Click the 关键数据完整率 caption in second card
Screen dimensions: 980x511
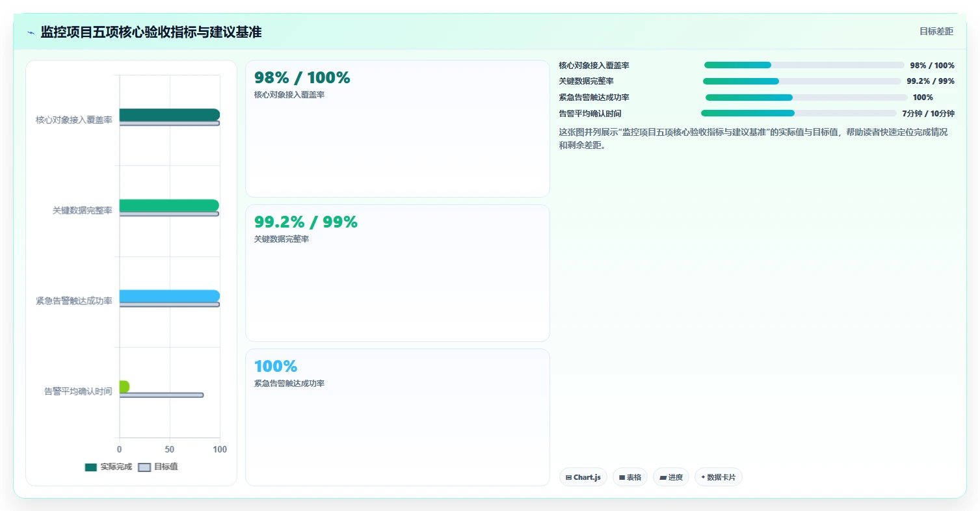[x=282, y=239]
